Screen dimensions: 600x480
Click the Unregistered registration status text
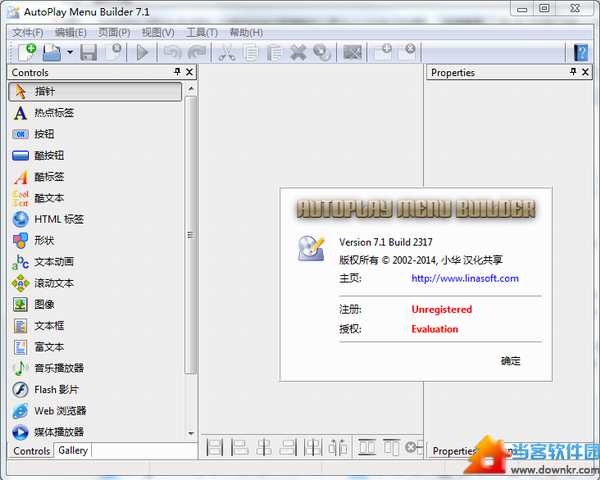442,309
